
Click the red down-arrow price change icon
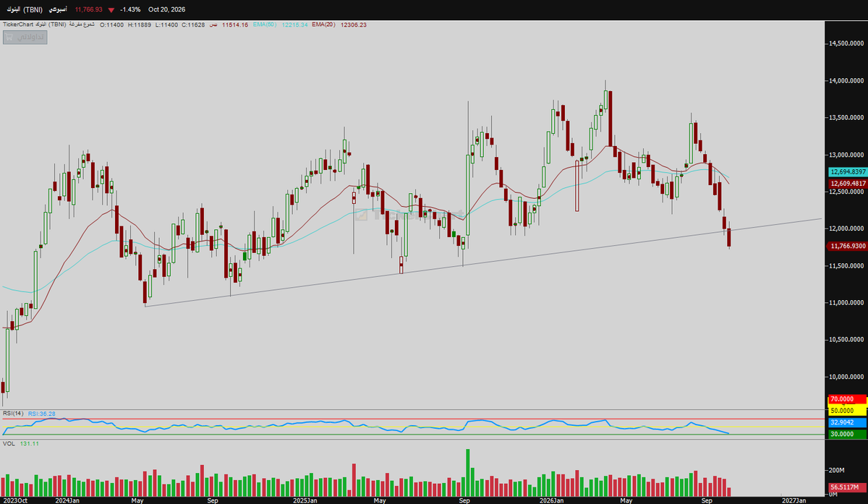(x=111, y=10)
